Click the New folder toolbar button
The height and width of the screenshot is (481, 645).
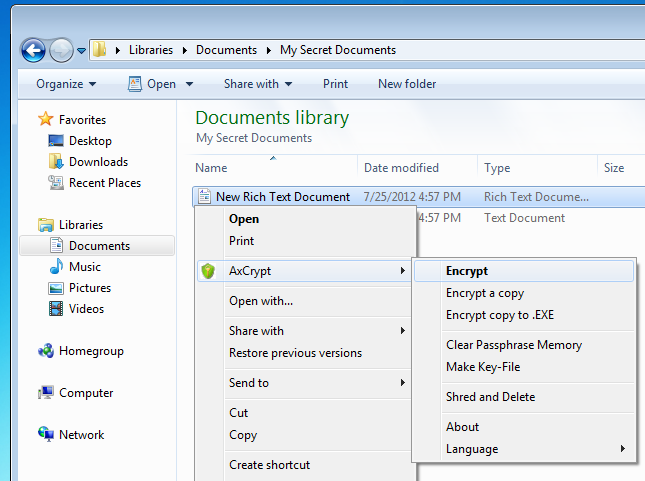tap(407, 84)
